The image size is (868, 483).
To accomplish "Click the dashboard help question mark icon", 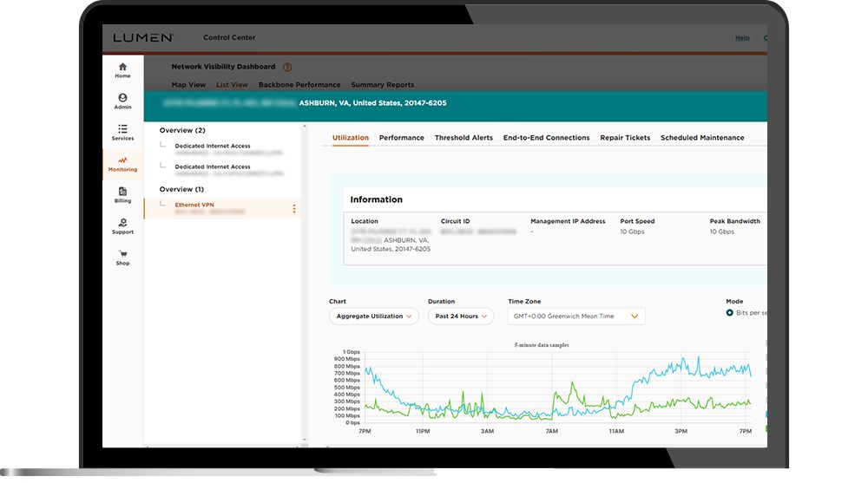I will [x=287, y=67].
